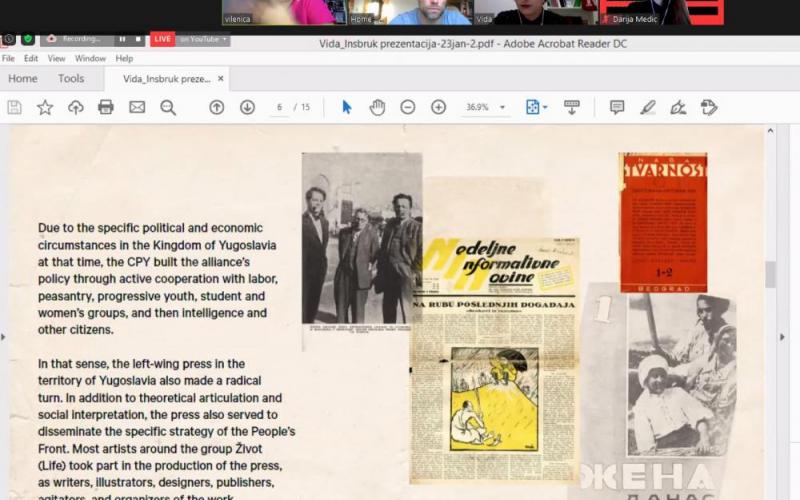
Task: Go to next page with the down arrow
Action: [247, 107]
